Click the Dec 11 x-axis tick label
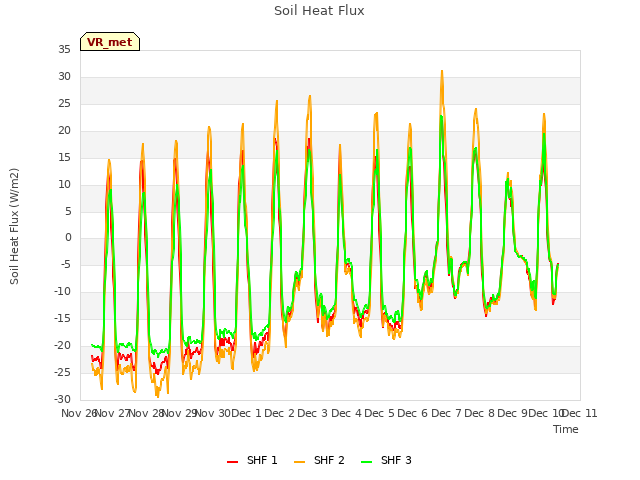This screenshot has height=480, width=640. 580,413
